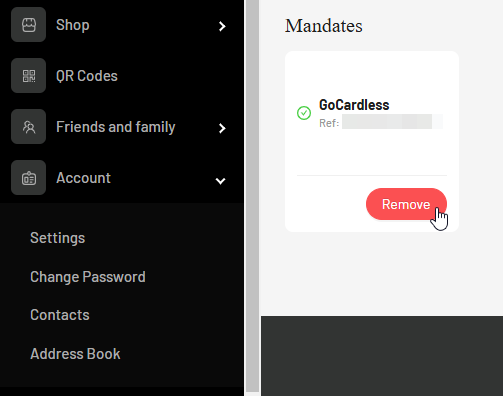Click the blurred Ref reference value
The height and width of the screenshot is (396, 503).
392,122
